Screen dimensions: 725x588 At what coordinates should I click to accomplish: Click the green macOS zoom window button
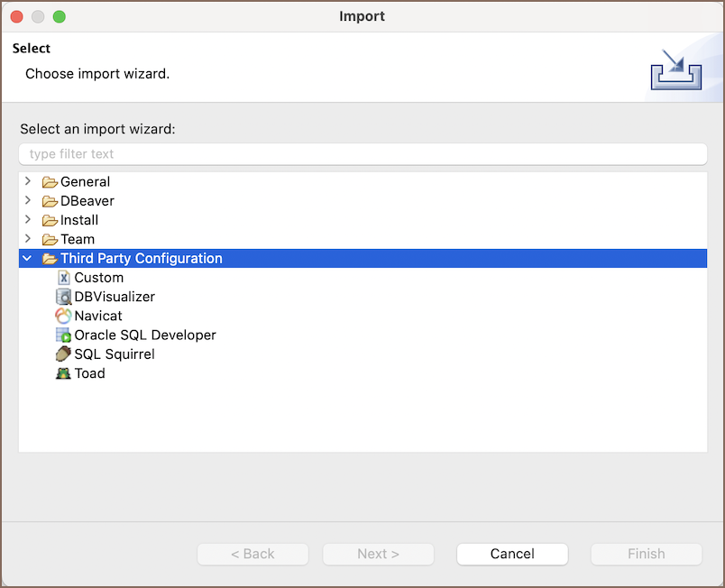click(60, 16)
